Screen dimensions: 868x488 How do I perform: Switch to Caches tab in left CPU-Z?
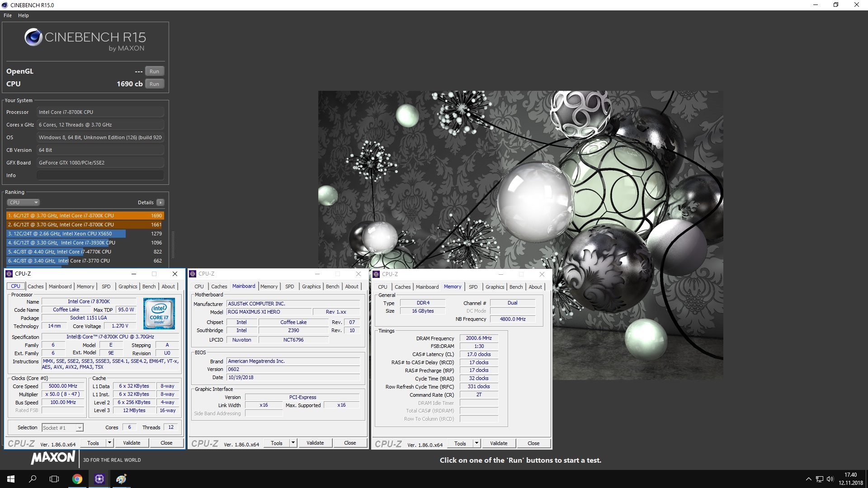[x=36, y=286]
